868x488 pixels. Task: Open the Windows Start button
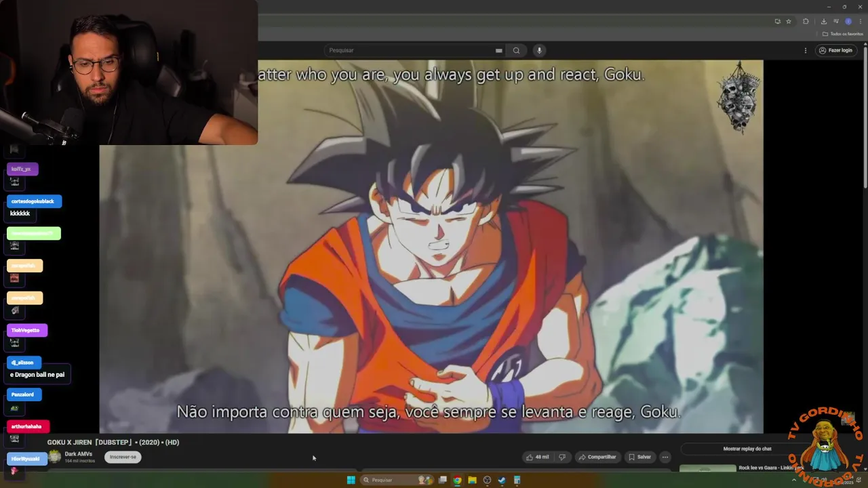351,480
